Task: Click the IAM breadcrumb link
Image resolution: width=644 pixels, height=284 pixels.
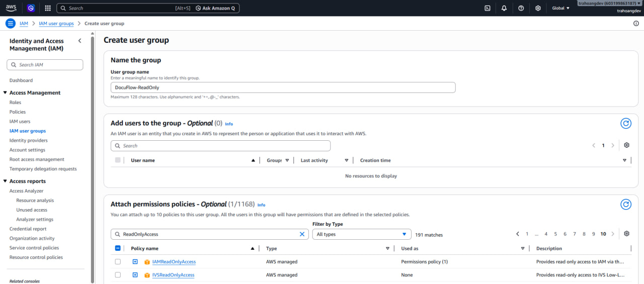Action: pos(24,24)
